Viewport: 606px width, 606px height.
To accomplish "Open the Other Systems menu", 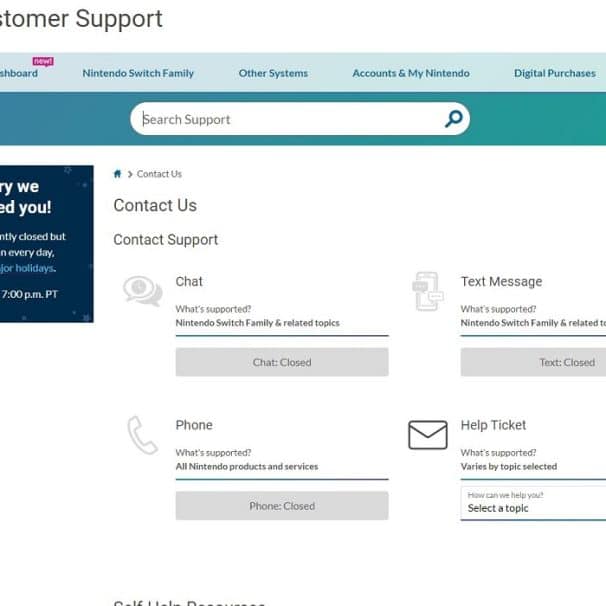I will pyautogui.click(x=273, y=73).
